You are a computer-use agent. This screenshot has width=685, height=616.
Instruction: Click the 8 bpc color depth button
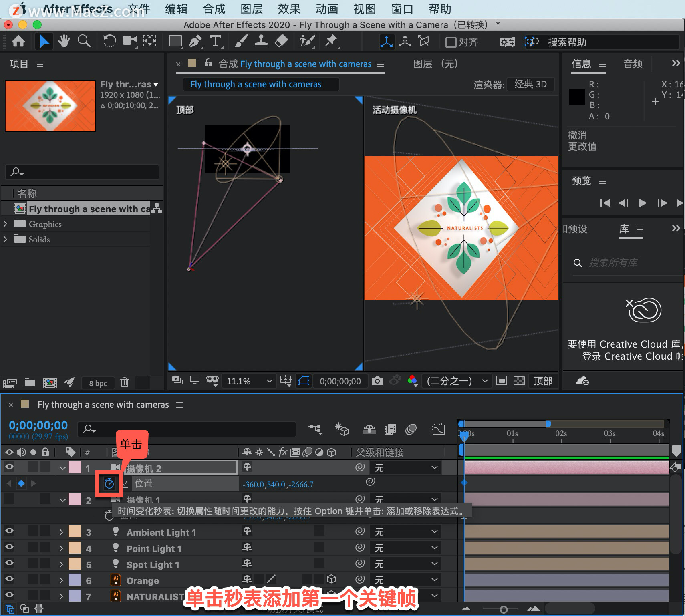(x=98, y=383)
